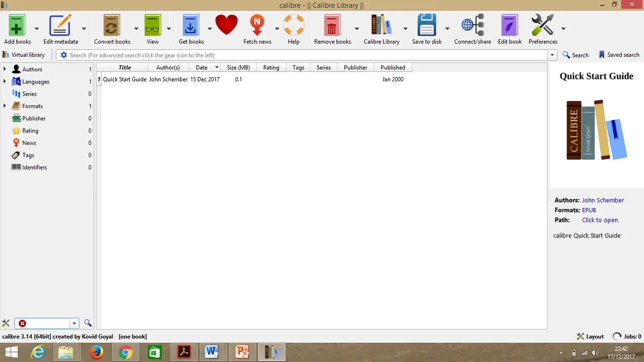Follow the Click to open path link
This screenshot has height=362, width=644.
click(x=600, y=220)
